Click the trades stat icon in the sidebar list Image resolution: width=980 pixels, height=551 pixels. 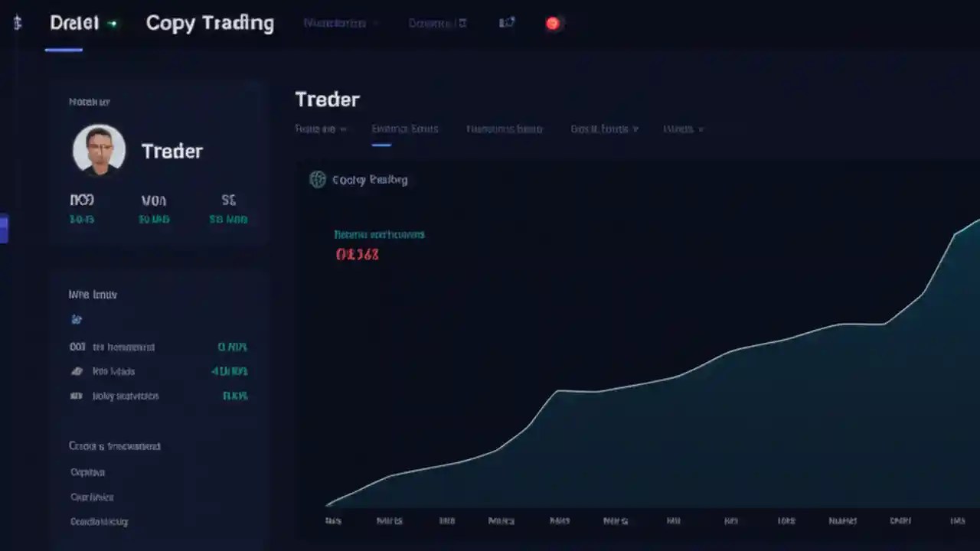(77, 371)
